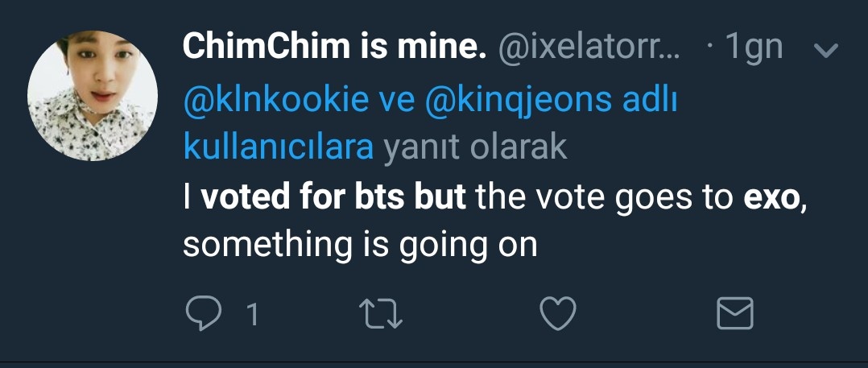Share tweet via the envelope icon
The image size is (868, 368).
[734, 313]
